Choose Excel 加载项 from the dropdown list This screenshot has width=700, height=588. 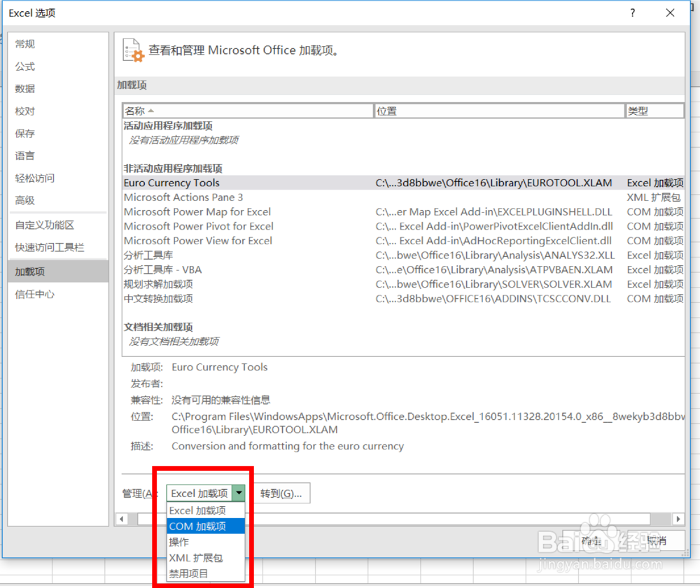(206, 510)
